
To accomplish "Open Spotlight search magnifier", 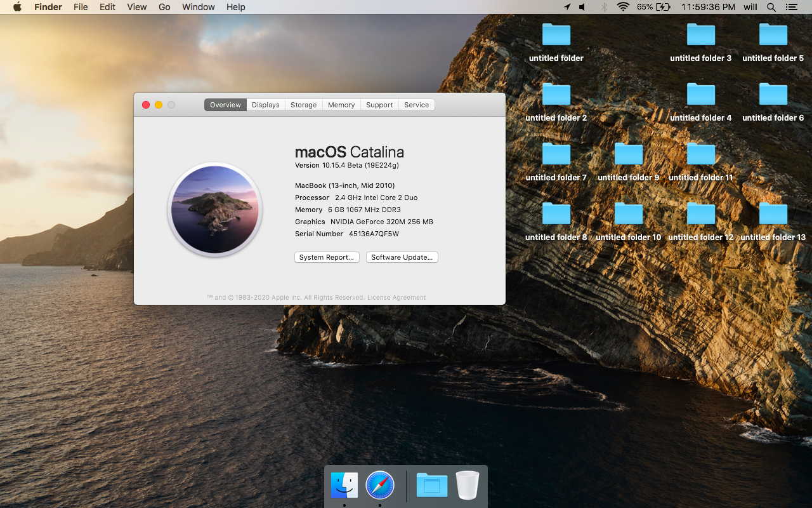I will click(771, 7).
